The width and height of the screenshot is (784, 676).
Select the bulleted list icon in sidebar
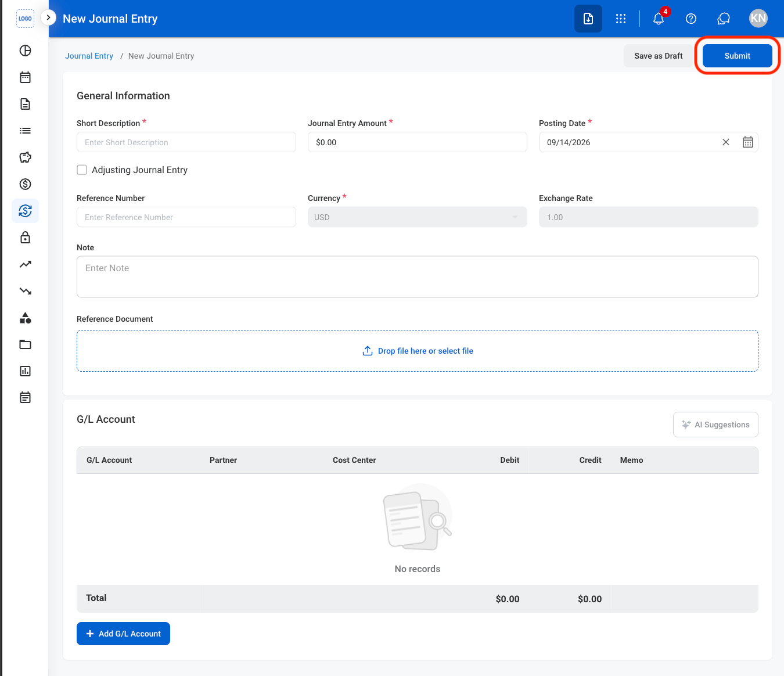pos(25,131)
